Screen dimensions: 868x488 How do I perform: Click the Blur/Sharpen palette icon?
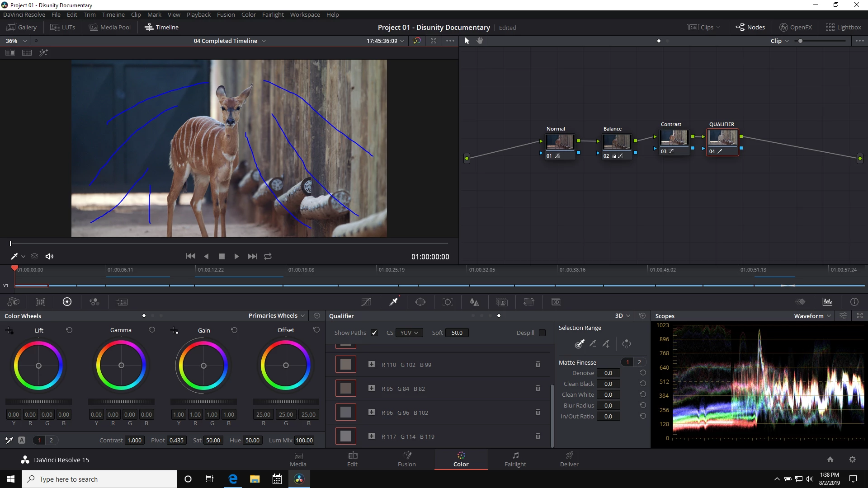coord(474,302)
